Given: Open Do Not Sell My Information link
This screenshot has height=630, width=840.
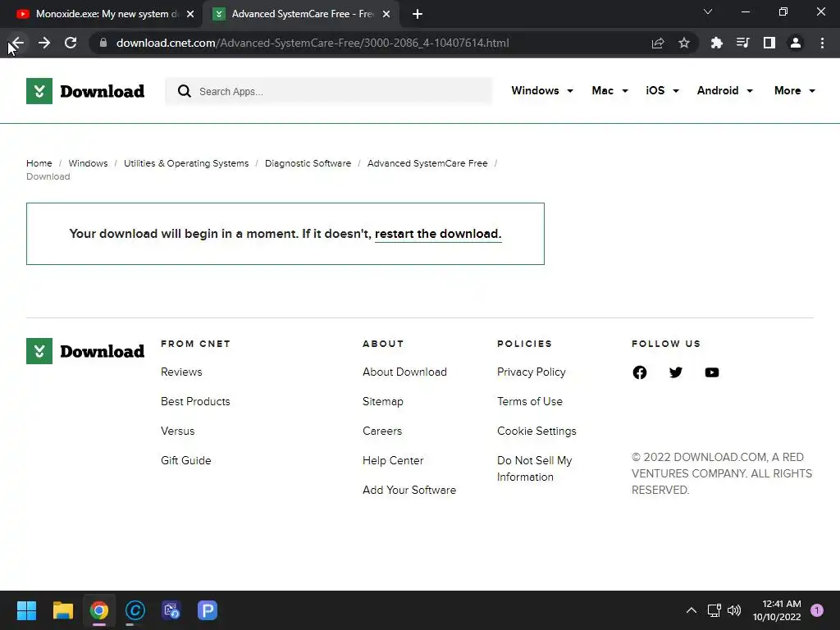Looking at the screenshot, I should (535, 468).
